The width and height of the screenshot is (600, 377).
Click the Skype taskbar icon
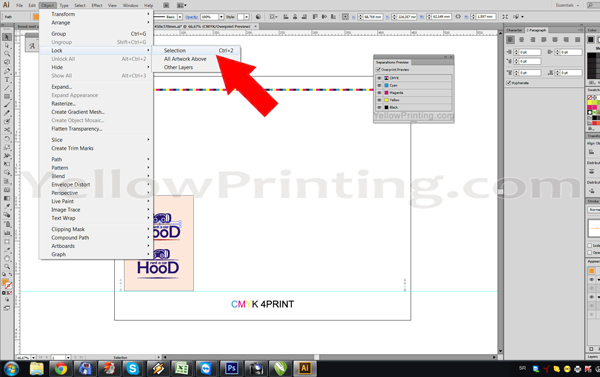click(x=133, y=369)
